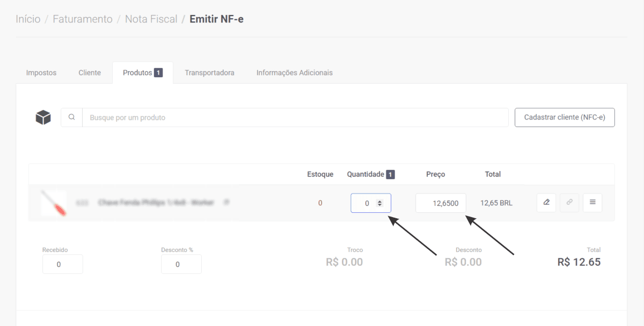Click the Estoque column header
The height and width of the screenshot is (326, 644).
coord(320,174)
